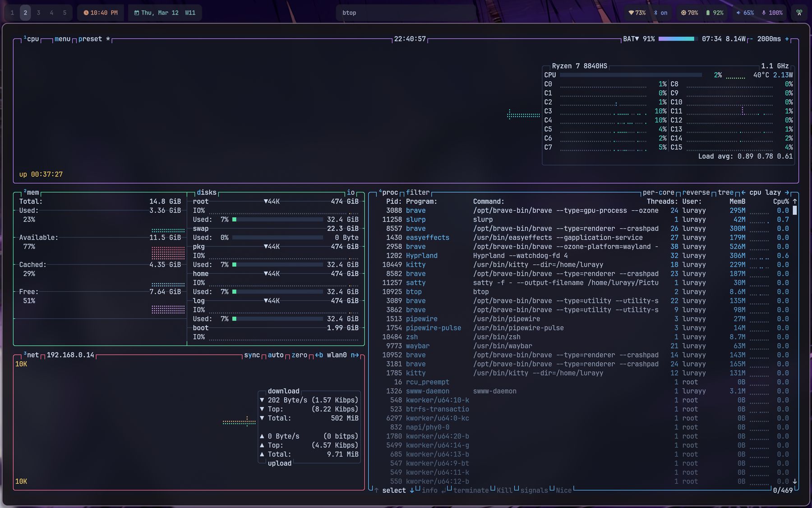Select the satty process row
The width and height of the screenshot is (812, 508).
click(585, 283)
